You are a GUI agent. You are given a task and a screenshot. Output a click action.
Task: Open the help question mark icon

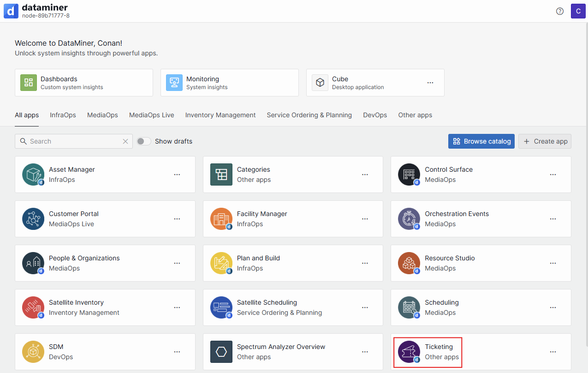(x=560, y=11)
